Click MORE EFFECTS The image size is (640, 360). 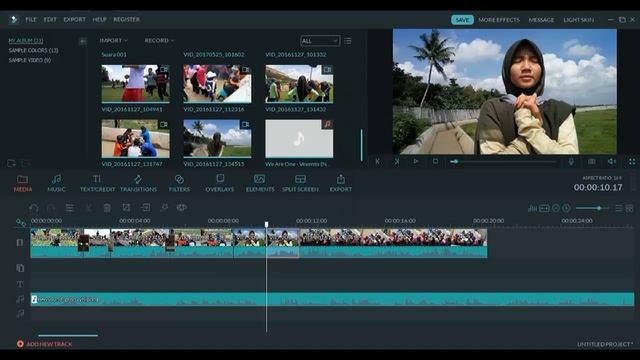[x=499, y=20]
